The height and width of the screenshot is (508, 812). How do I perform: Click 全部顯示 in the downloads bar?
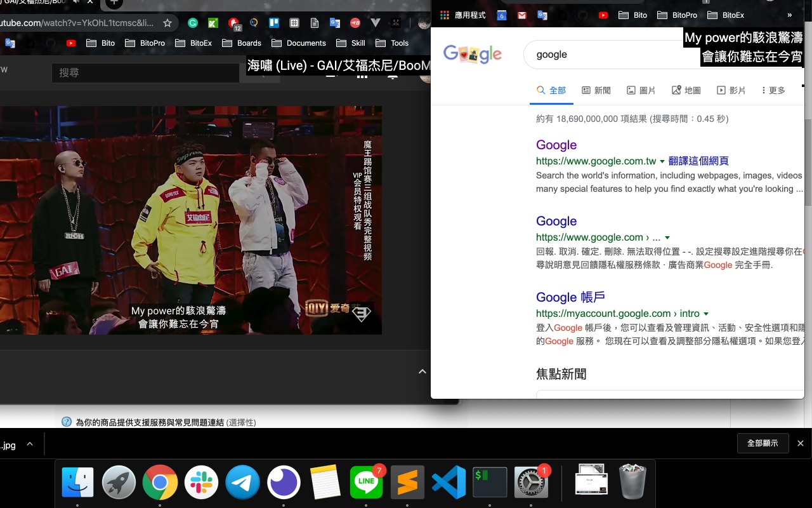point(763,443)
